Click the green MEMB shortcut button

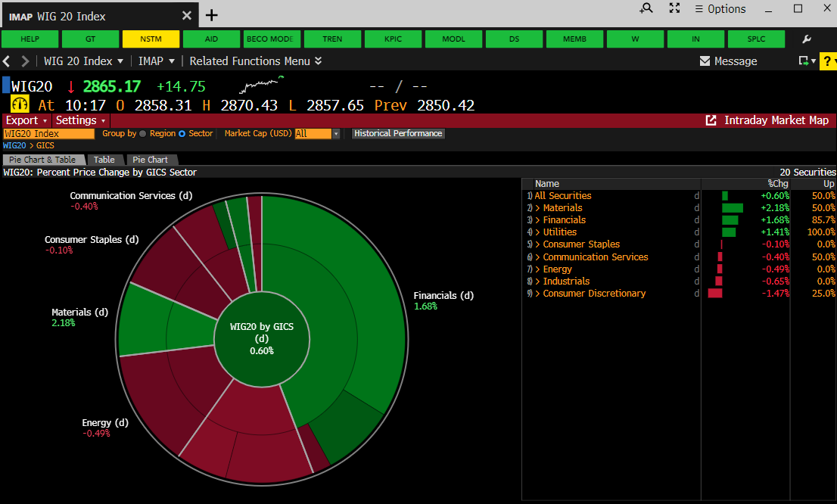click(x=574, y=39)
